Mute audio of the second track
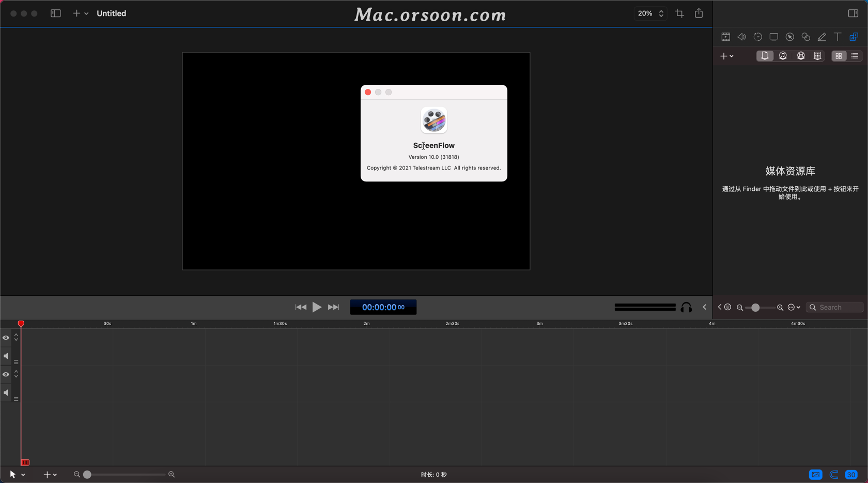 tap(6, 393)
